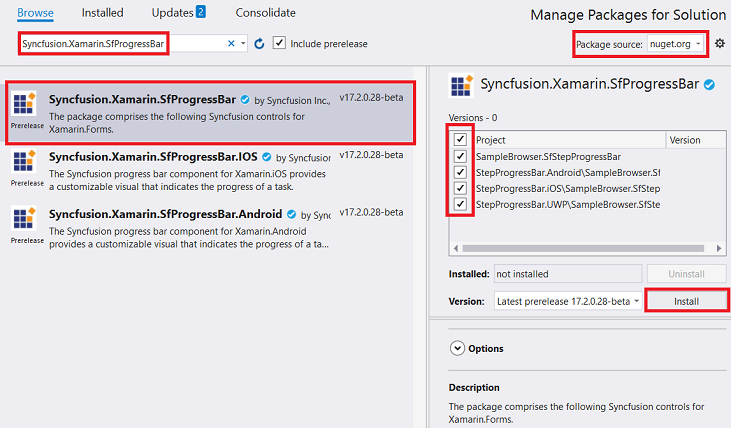The image size is (732, 428).
Task: Uncheck the StepProgressBar.UWP project checkbox
Action: click(461, 205)
